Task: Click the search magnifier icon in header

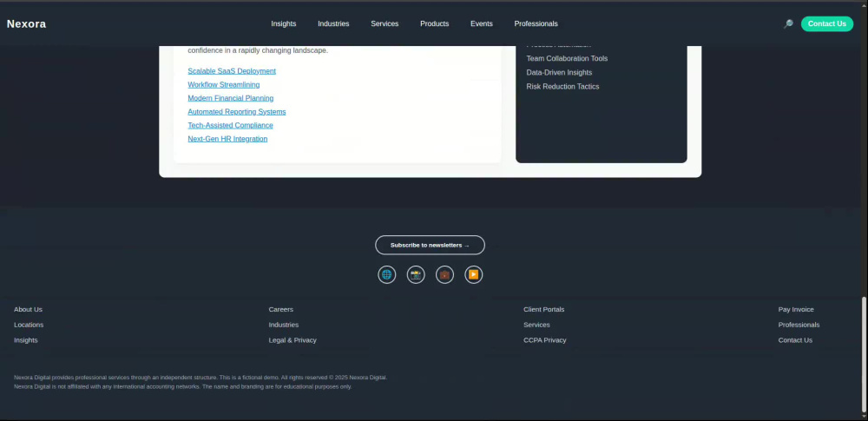Action: click(788, 23)
